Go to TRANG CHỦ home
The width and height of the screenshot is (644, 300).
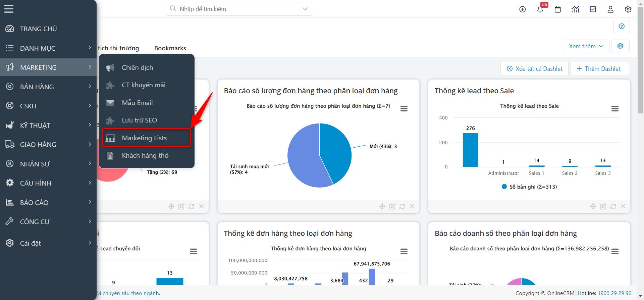click(48, 29)
